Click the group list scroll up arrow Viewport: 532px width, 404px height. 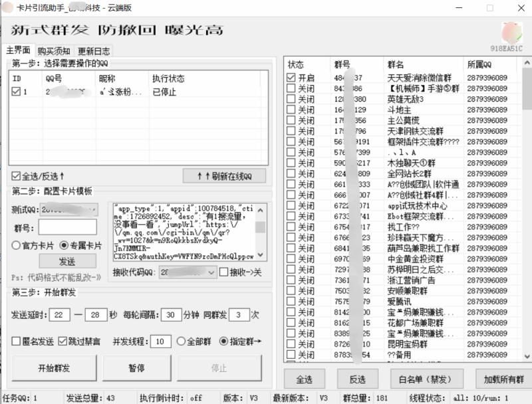coord(527,62)
